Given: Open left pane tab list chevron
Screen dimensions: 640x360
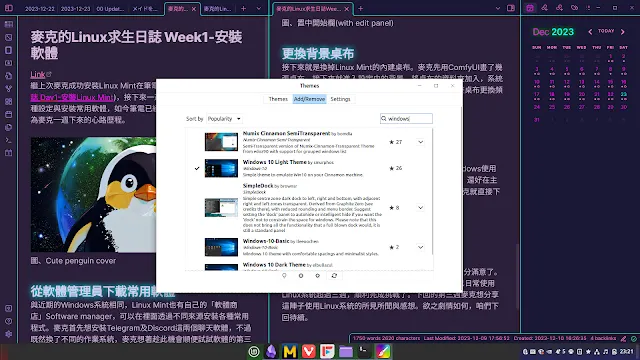Looking at the screenshot, I should [258, 9].
